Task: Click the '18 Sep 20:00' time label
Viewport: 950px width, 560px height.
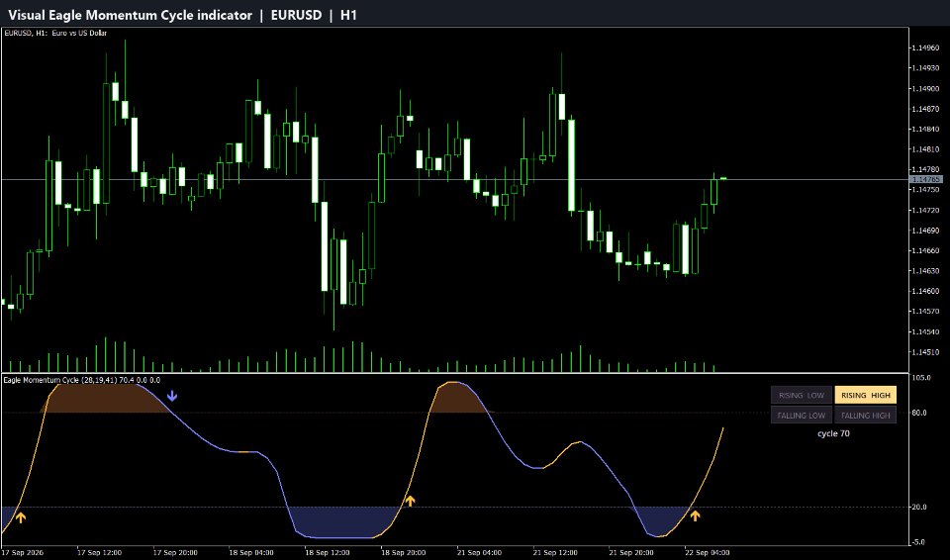Action: pyautogui.click(x=404, y=553)
